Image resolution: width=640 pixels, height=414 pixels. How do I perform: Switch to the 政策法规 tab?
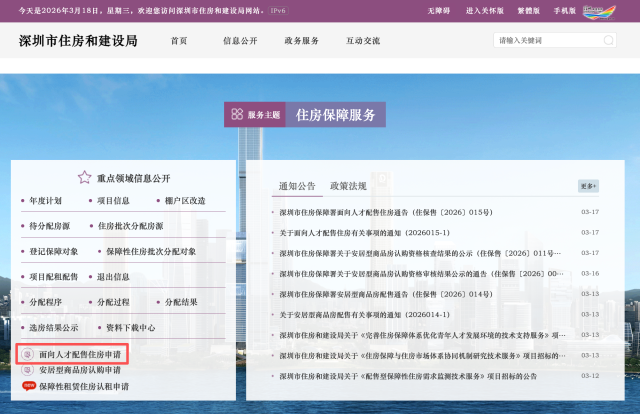click(348, 186)
